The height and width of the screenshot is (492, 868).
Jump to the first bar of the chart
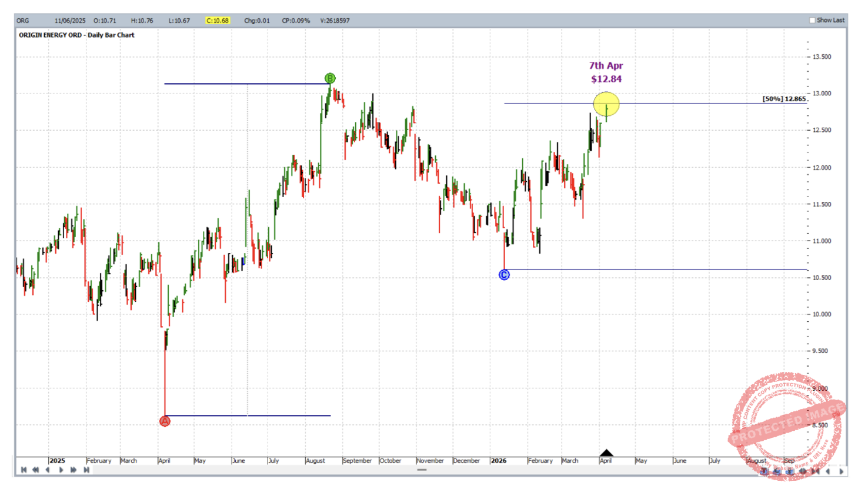tap(24, 470)
